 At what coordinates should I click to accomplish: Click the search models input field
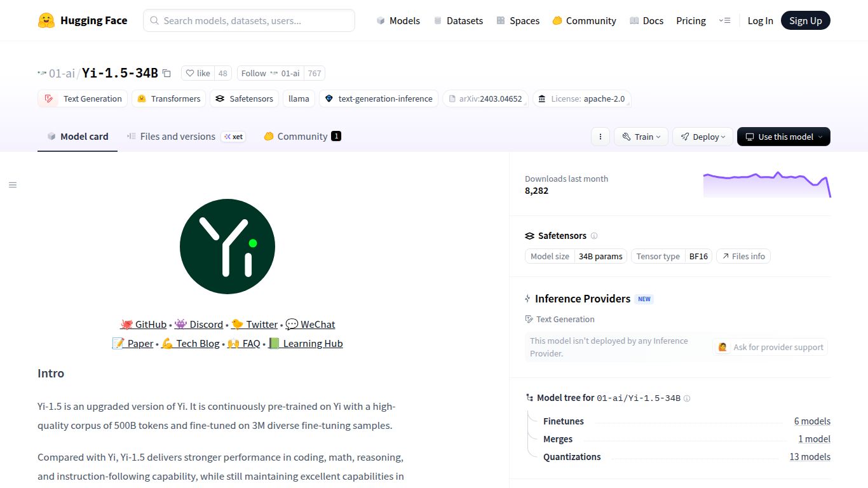pyautogui.click(x=248, y=20)
